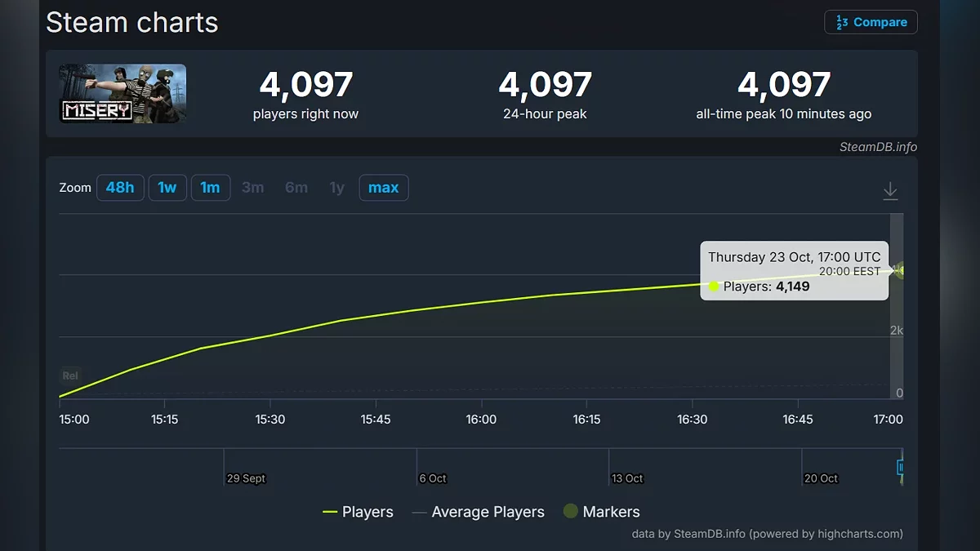Click the highcharts.com data credit text
This screenshot has width=980, height=551.
(767, 534)
